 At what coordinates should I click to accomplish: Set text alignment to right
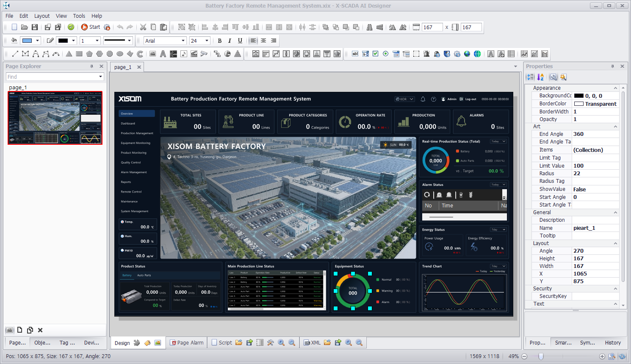(x=274, y=41)
